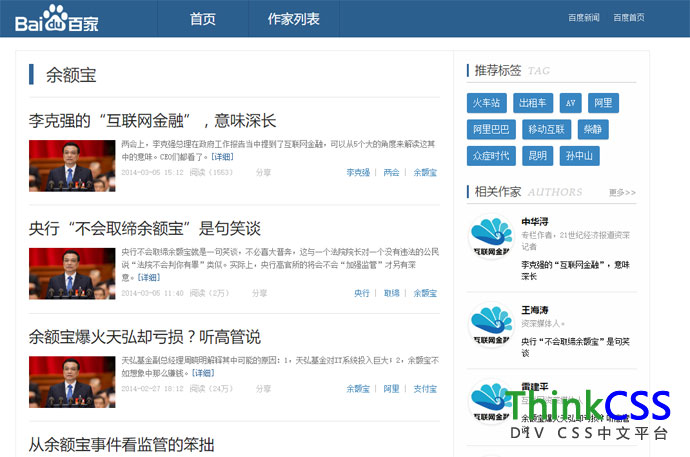The width and height of the screenshot is (690, 457).
Task: Open article 从余额宝事件看监管的笨拙
Action: pyautogui.click(x=121, y=445)
